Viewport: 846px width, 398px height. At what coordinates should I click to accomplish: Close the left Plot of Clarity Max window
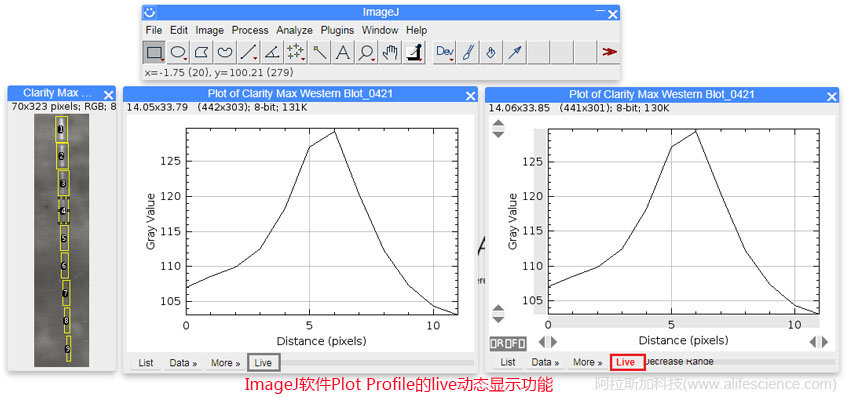click(x=470, y=96)
